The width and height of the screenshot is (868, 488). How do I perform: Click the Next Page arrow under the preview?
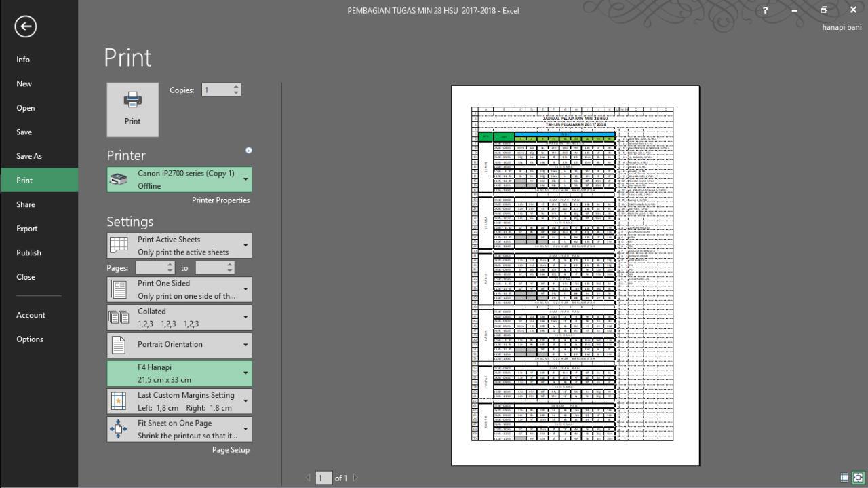click(355, 478)
